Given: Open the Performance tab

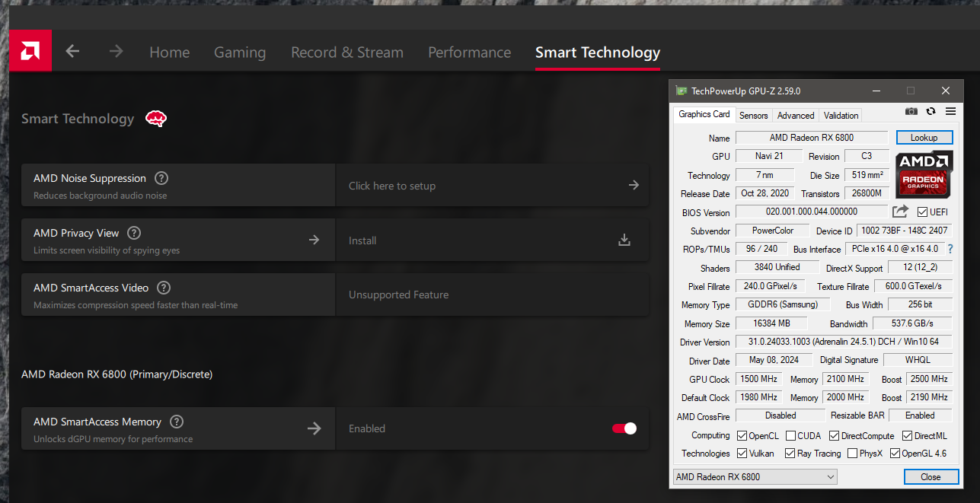Looking at the screenshot, I should [x=469, y=53].
